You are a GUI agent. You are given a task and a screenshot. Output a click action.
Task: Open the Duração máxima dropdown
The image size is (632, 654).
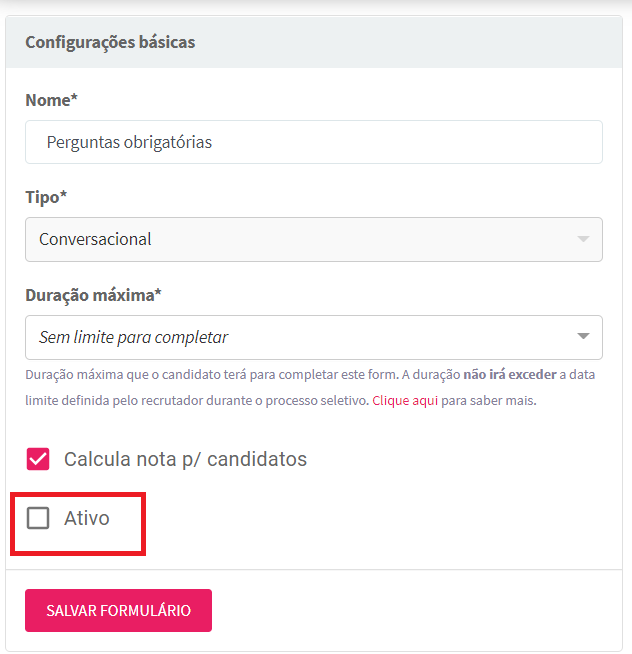pyautogui.click(x=313, y=337)
